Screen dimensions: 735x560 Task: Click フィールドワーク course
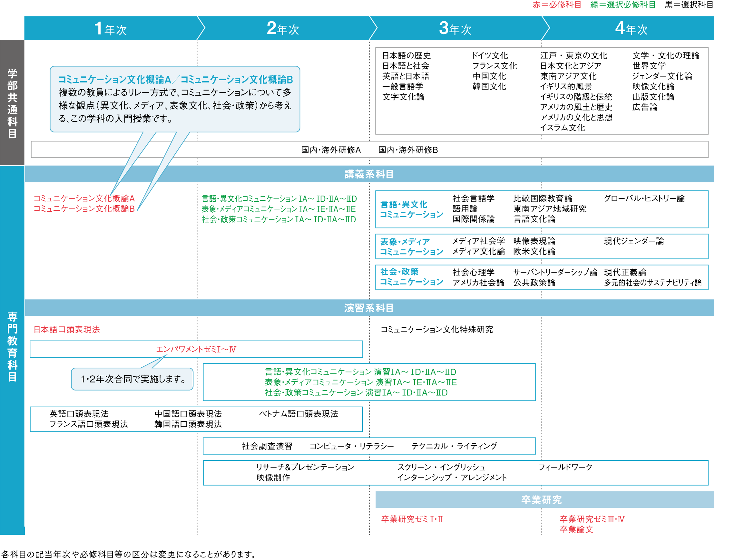coord(565,467)
